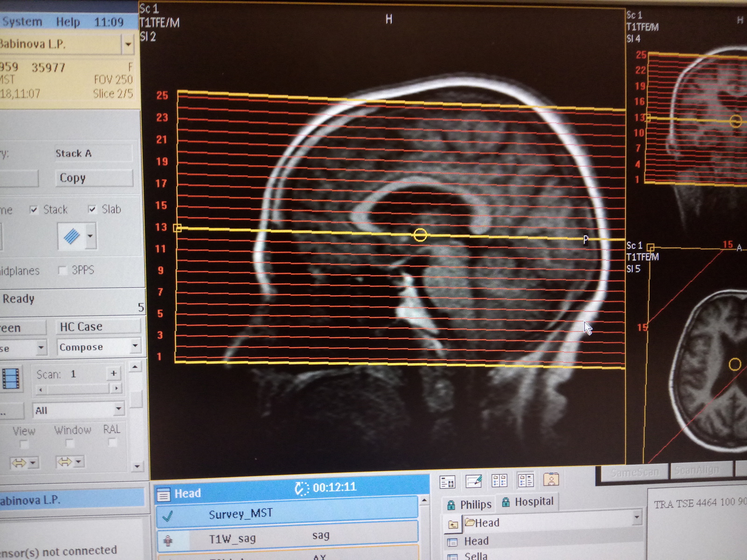Click the scan list scroll up arrow
This screenshot has height=560, width=747.
click(424, 500)
